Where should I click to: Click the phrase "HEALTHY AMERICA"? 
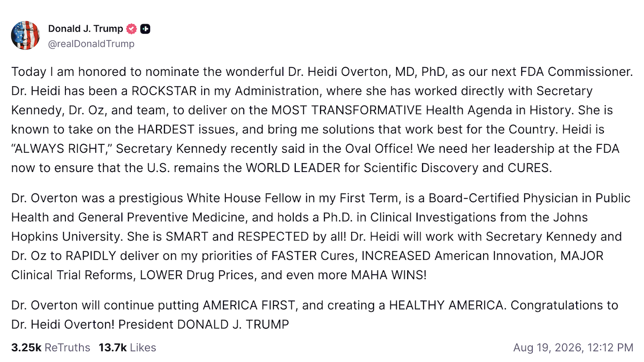pyautogui.click(x=446, y=305)
